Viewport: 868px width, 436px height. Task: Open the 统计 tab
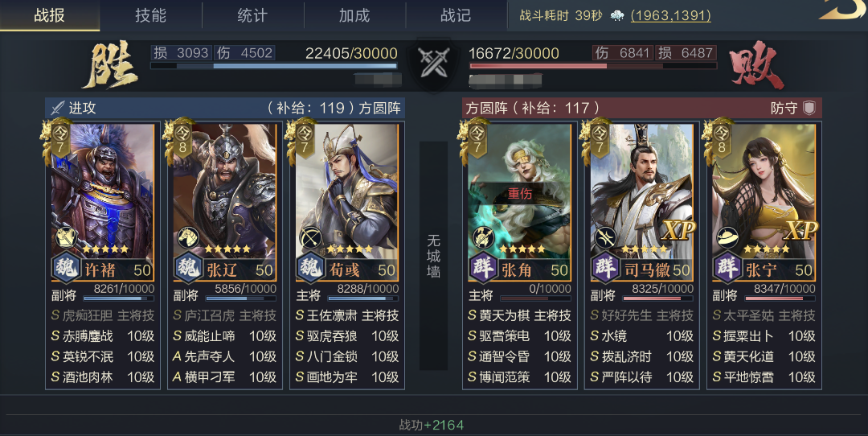pos(252,15)
